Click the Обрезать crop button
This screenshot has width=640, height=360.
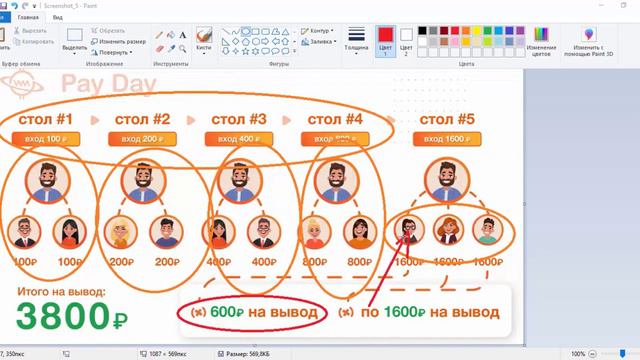(x=108, y=31)
